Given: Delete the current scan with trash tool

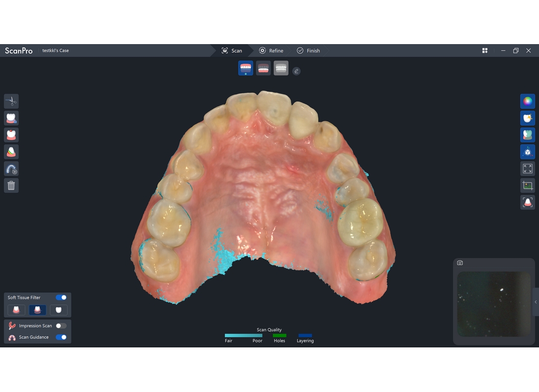Looking at the screenshot, I should [x=11, y=185].
